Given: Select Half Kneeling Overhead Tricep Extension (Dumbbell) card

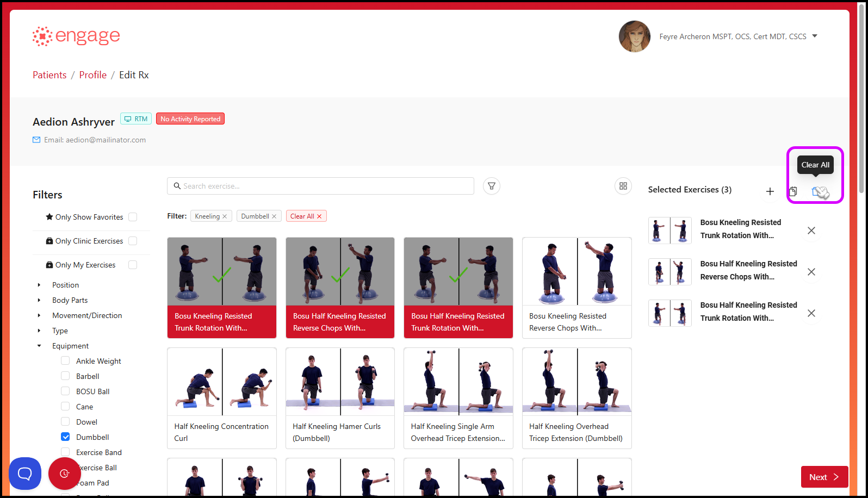Looking at the screenshot, I should tap(577, 398).
